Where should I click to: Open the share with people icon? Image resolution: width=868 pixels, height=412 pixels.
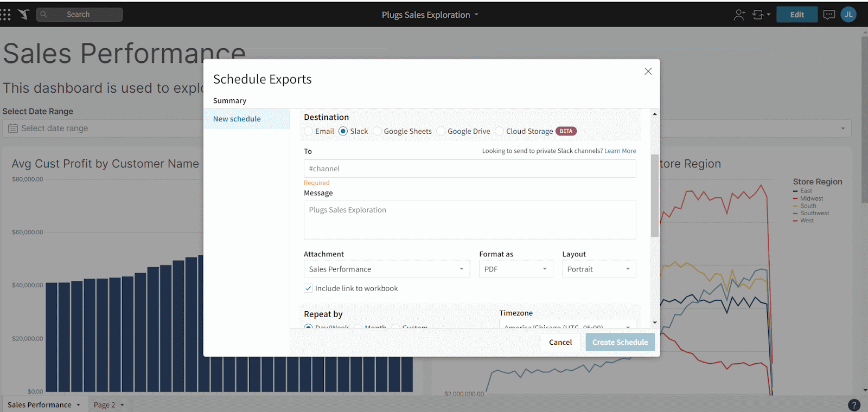pyautogui.click(x=739, y=15)
